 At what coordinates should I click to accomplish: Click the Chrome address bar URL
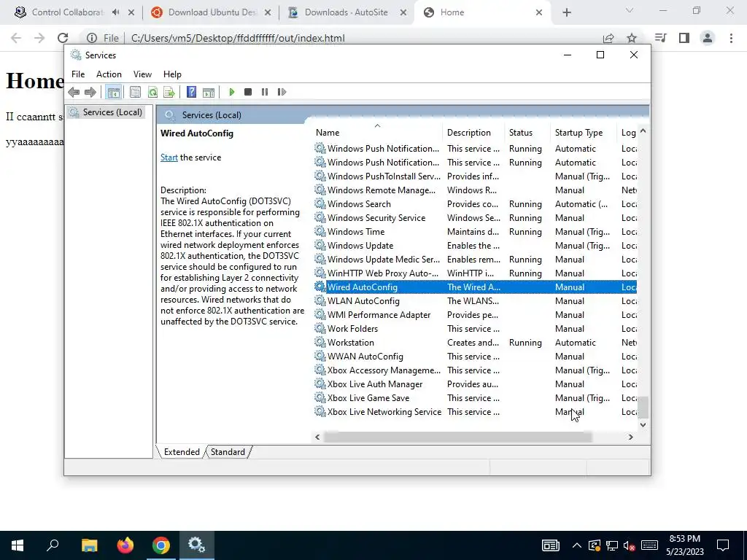click(238, 38)
